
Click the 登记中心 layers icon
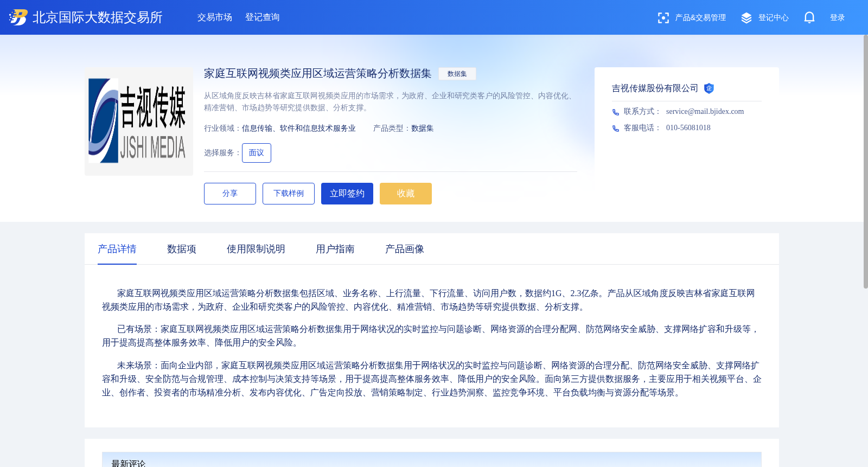pos(746,18)
